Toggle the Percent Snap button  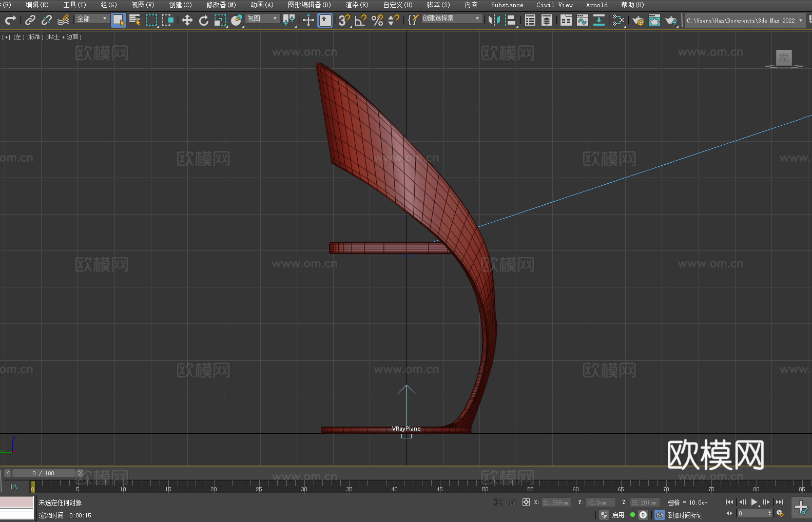377,20
